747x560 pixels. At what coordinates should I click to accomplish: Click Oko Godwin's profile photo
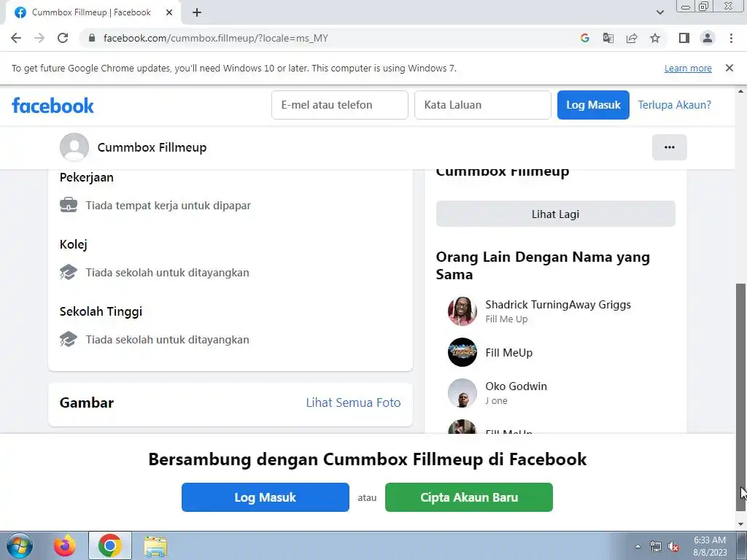point(462,393)
